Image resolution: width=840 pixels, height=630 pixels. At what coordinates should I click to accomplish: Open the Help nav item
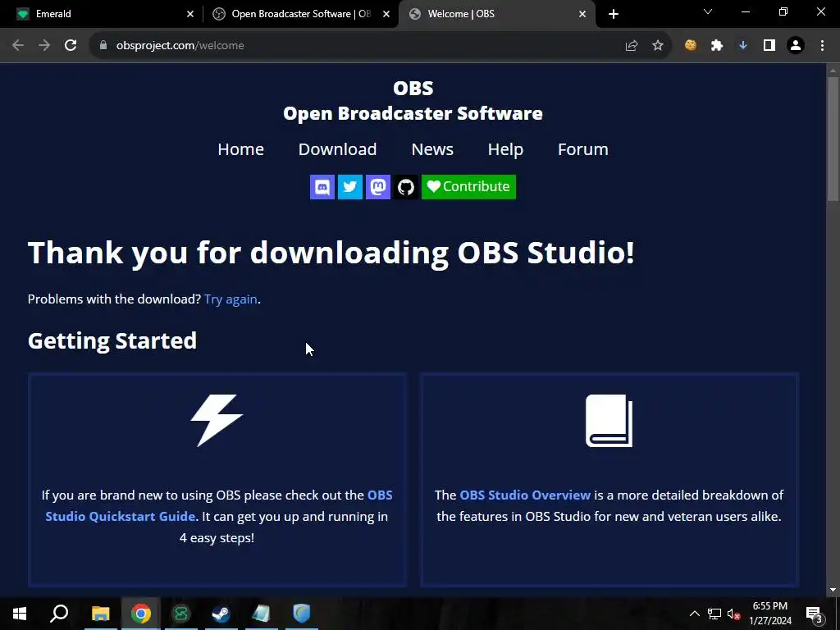tap(505, 149)
